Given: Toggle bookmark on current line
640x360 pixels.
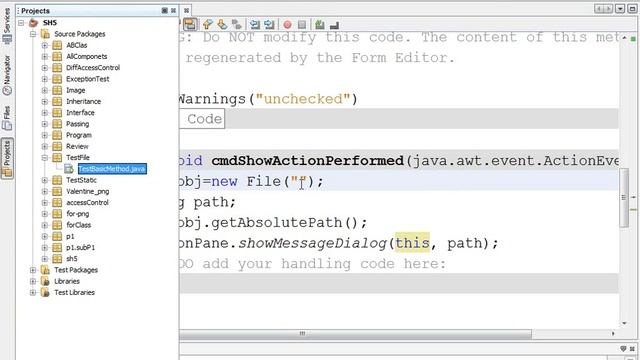Looking at the screenshot, I should click(x=237, y=24).
